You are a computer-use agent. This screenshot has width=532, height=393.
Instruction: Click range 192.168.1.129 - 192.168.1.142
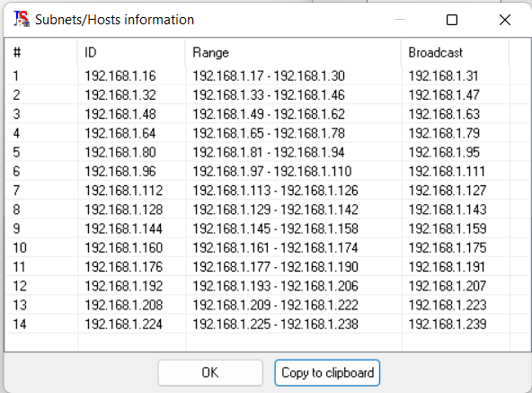point(276,210)
